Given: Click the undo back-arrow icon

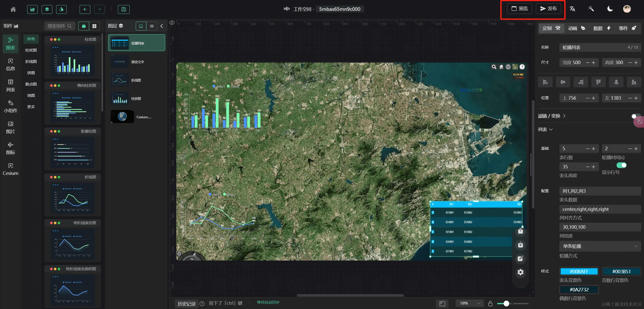Looking at the screenshot, I should tap(85, 9).
